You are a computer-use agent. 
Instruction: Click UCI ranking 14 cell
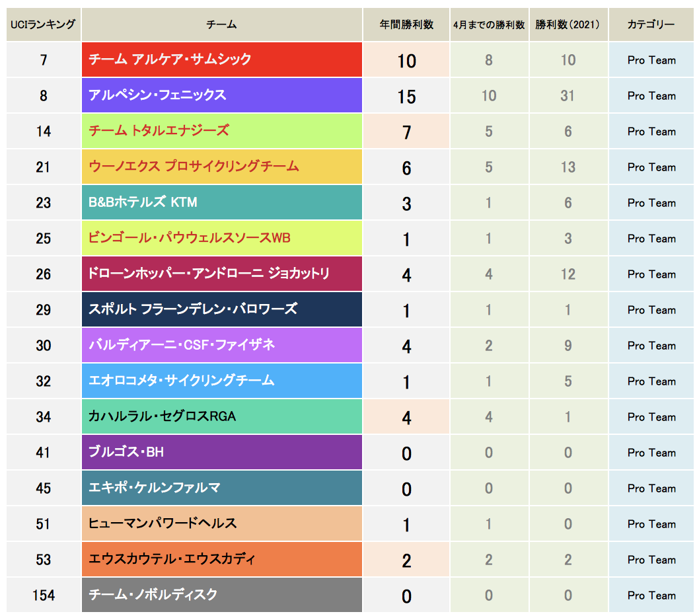pyautogui.click(x=43, y=131)
